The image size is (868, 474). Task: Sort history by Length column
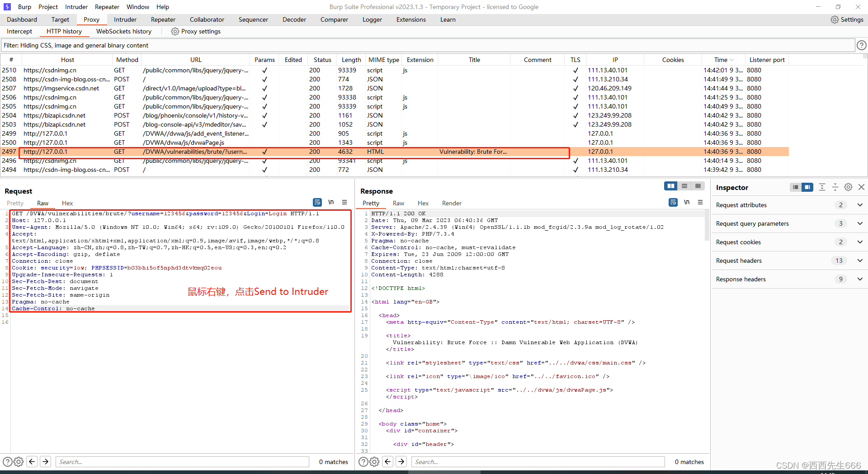[351, 60]
